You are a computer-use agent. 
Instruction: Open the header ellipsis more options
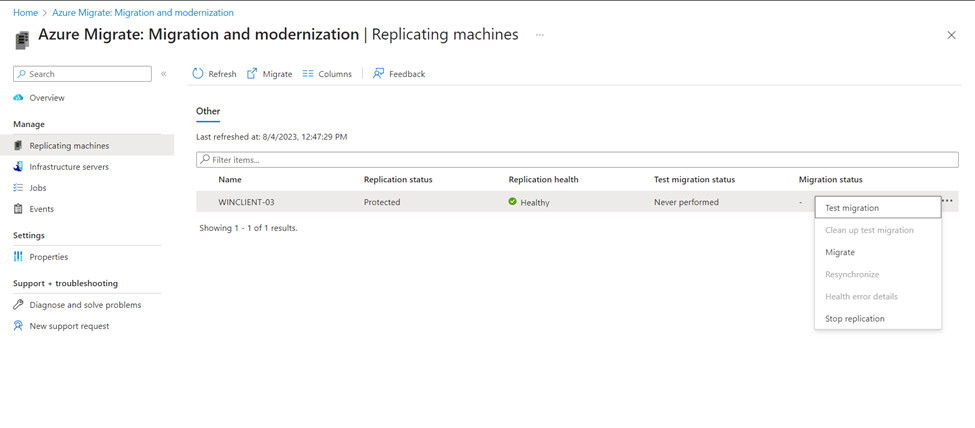[540, 35]
